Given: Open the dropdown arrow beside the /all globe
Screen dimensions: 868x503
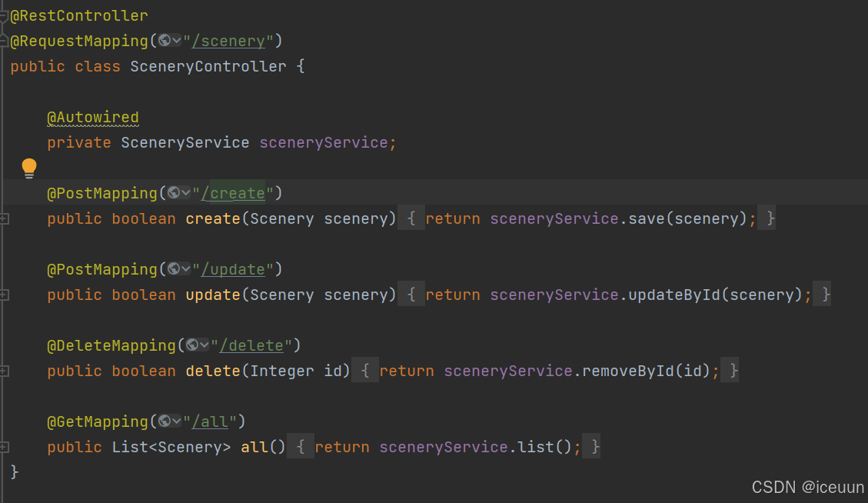Looking at the screenshot, I should (x=176, y=421).
